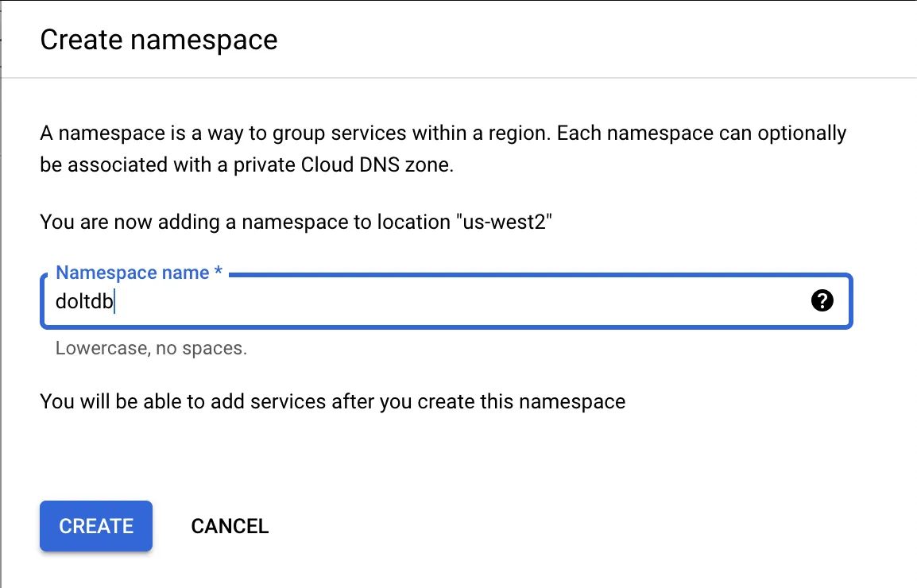Click the Lowercase, no spaces helper text
The height and width of the screenshot is (588, 917).
tap(150, 348)
